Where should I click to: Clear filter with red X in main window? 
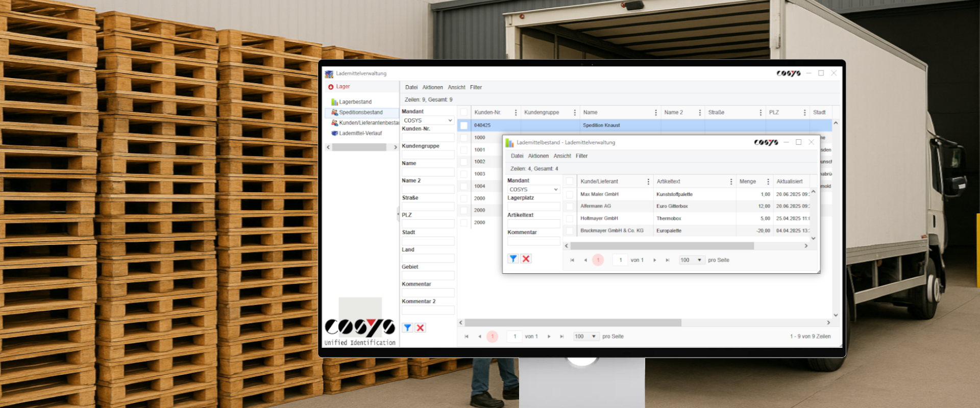[x=420, y=328]
